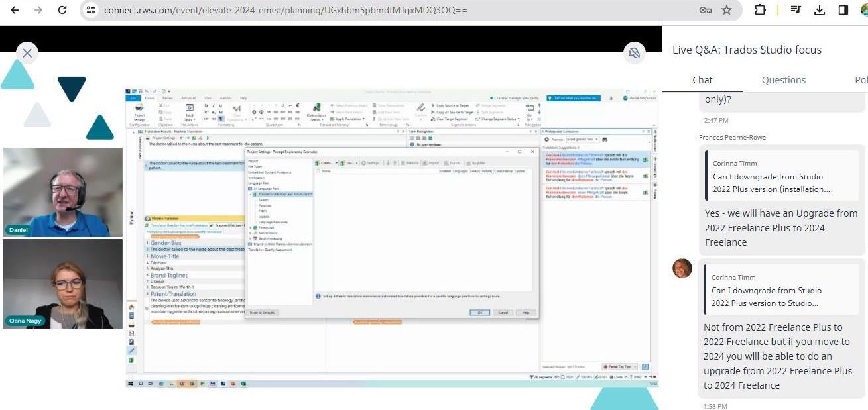Click Copy All Source to Target

point(452,113)
